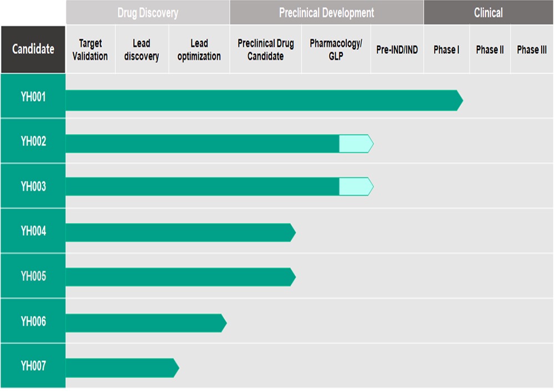The image size is (555, 392).
Task: Select the YH001 candidate label
Action: click(x=33, y=97)
